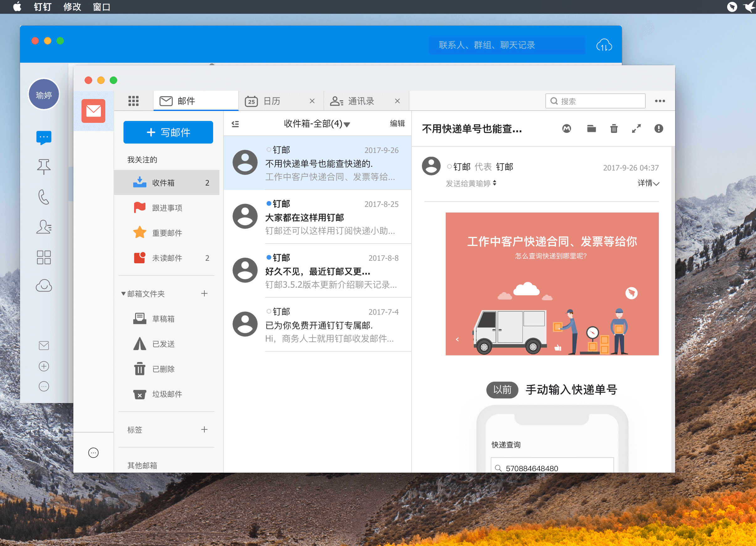756x546 pixels.
Task: Collapse the folder sidebar with list toggle icon
Action: (x=235, y=124)
